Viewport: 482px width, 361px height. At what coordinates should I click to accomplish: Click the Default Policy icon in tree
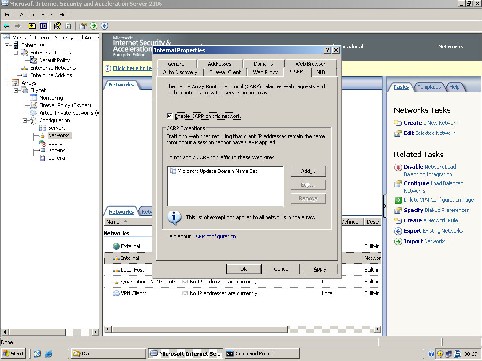34,60
